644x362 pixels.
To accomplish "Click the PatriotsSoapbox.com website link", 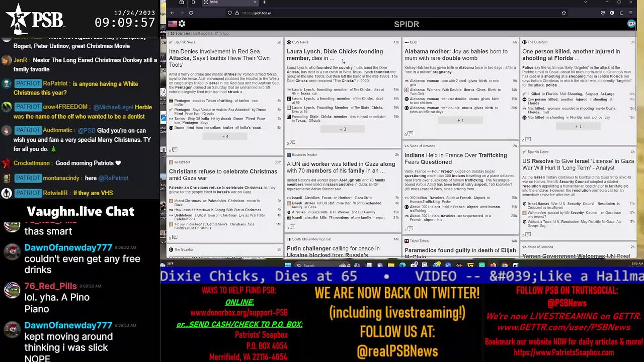I will pos(563,353).
